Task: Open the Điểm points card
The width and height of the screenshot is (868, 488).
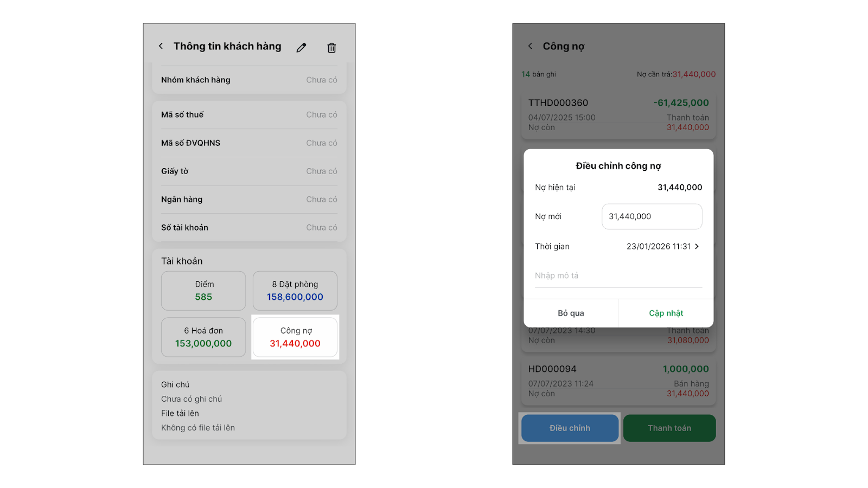Action: 203,291
